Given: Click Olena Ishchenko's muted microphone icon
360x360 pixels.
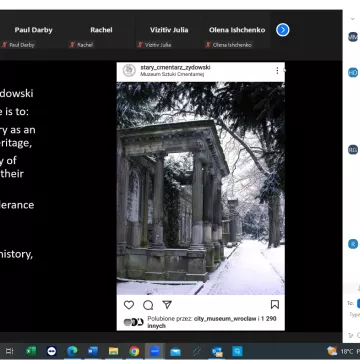Looking at the screenshot, I should tap(208, 45).
